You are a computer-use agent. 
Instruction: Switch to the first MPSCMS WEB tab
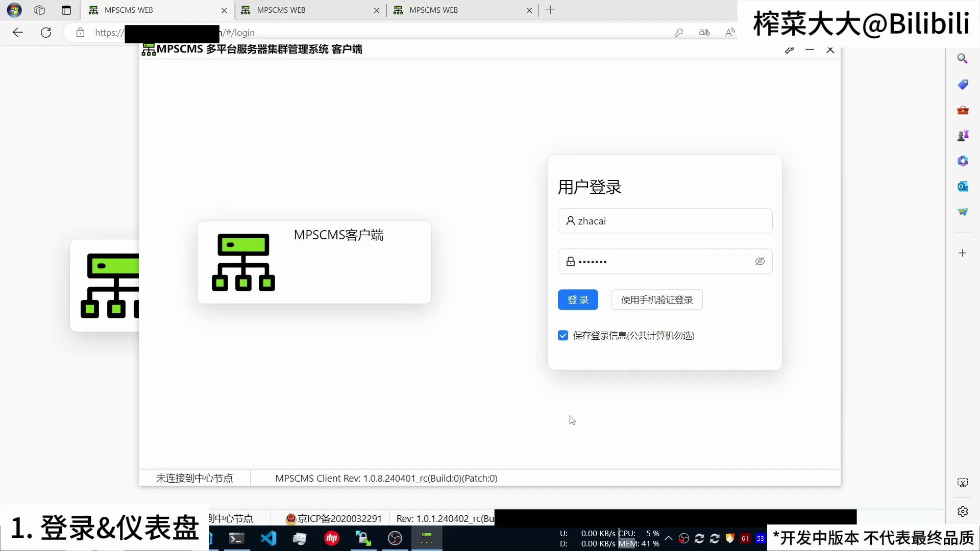[158, 10]
